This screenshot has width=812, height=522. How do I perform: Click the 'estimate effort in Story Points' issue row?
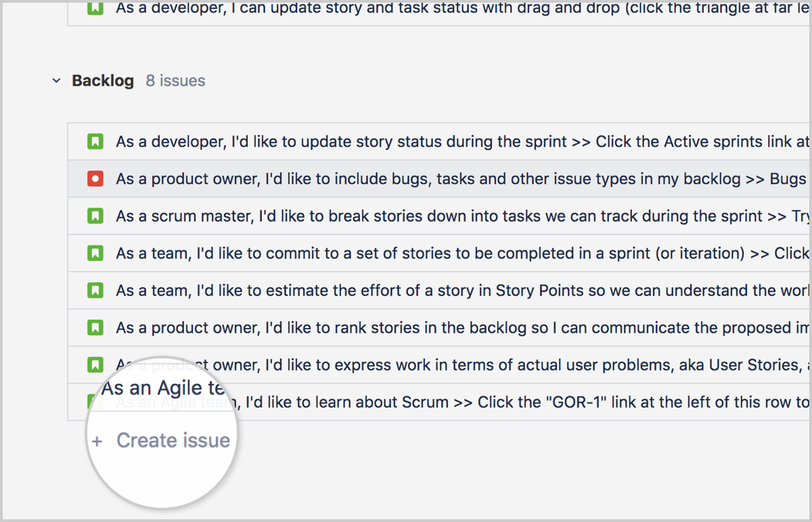coord(406,290)
